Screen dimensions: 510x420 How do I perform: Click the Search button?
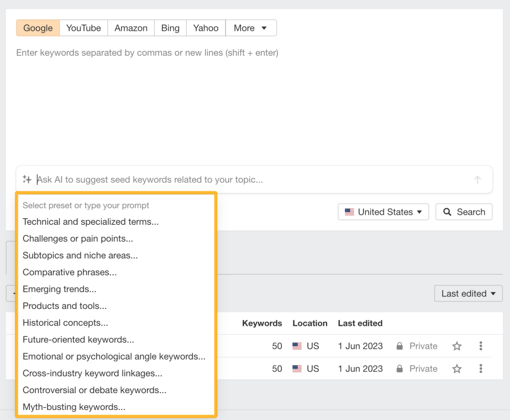click(464, 212)
